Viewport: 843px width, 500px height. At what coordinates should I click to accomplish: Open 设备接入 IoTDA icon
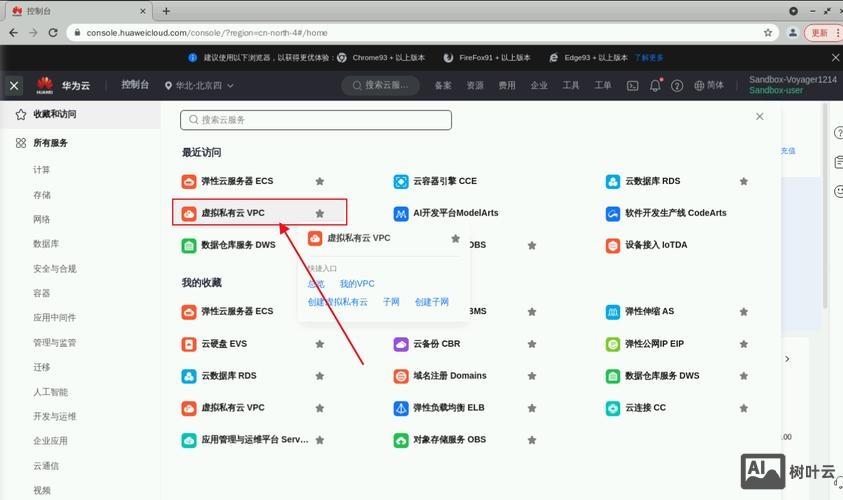pos(613,246)
